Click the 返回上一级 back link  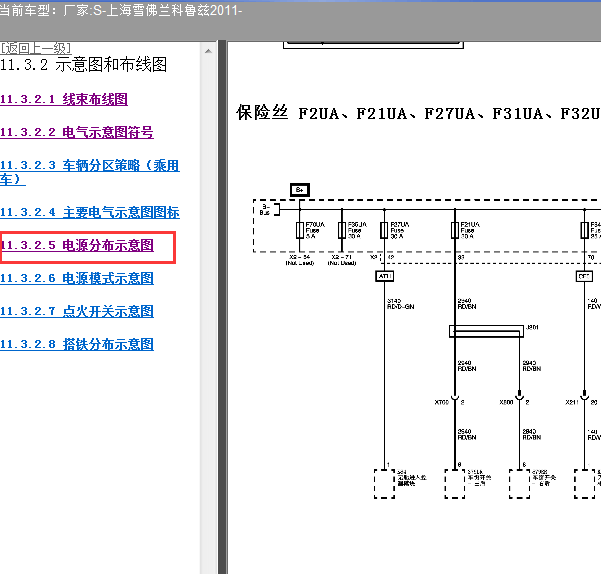(35, 48)
